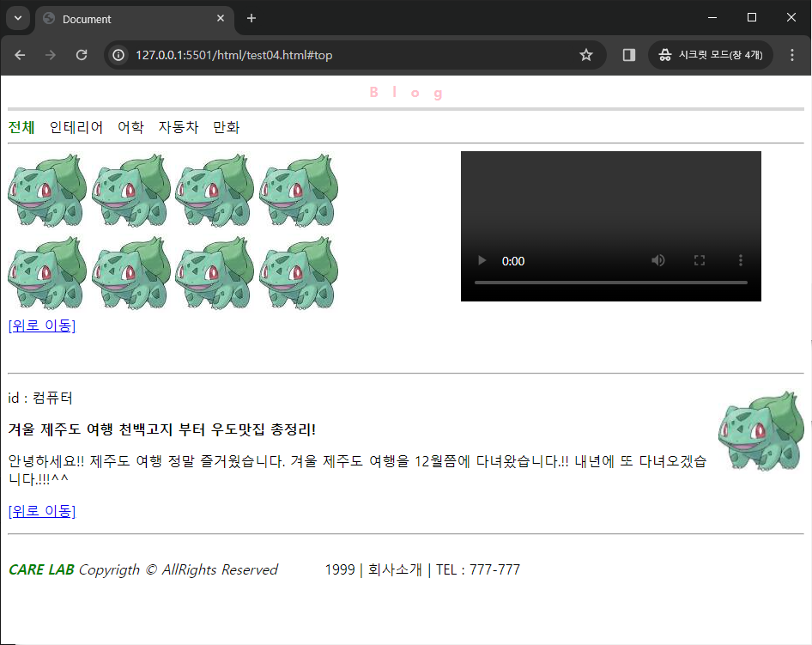812x645 pixels.
Task: Minimize the browser window
Action: point(712,18)
